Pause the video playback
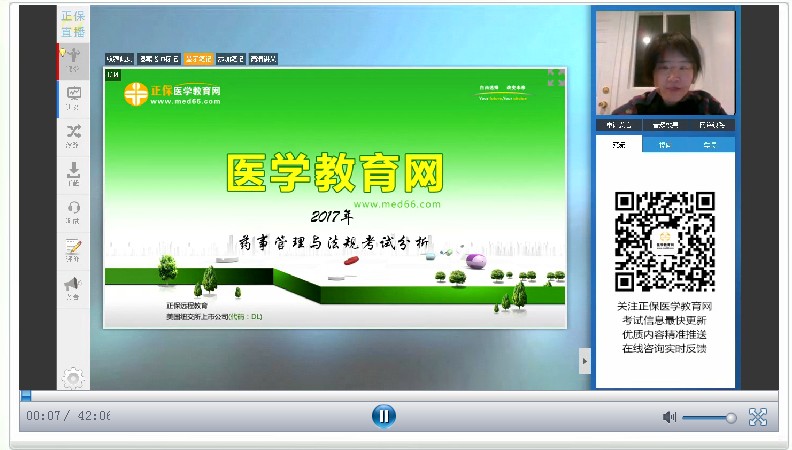The width and height of the screenshot is (792, 450). click(x=384, y=416)
